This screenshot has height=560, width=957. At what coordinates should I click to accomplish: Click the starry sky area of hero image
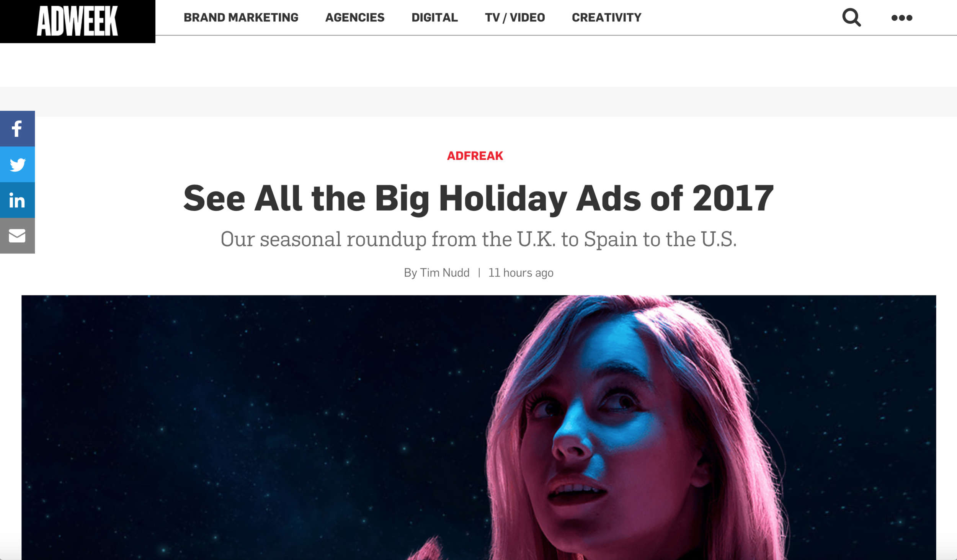pyautogui.click(x=230, y=421)
